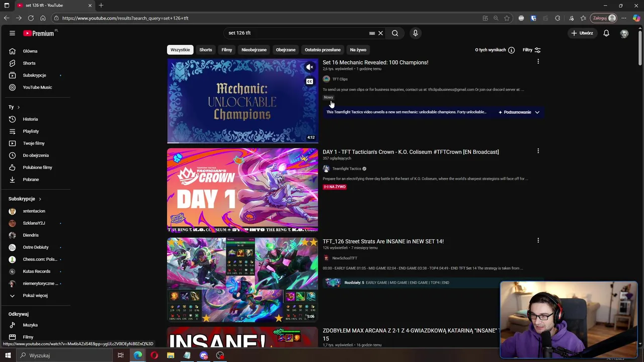Click the Utwórz create button
Viewport: 644px width, 362px height.
[582, 33]
